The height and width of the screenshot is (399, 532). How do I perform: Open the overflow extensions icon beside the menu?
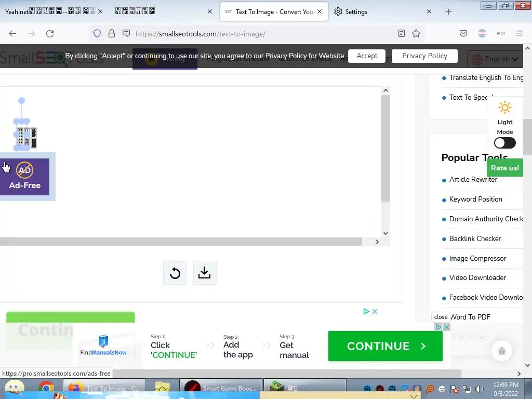click(x=500, y=33)
